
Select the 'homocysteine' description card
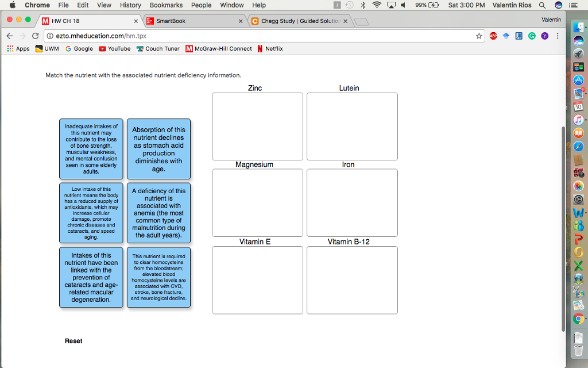tap(158, 277)
